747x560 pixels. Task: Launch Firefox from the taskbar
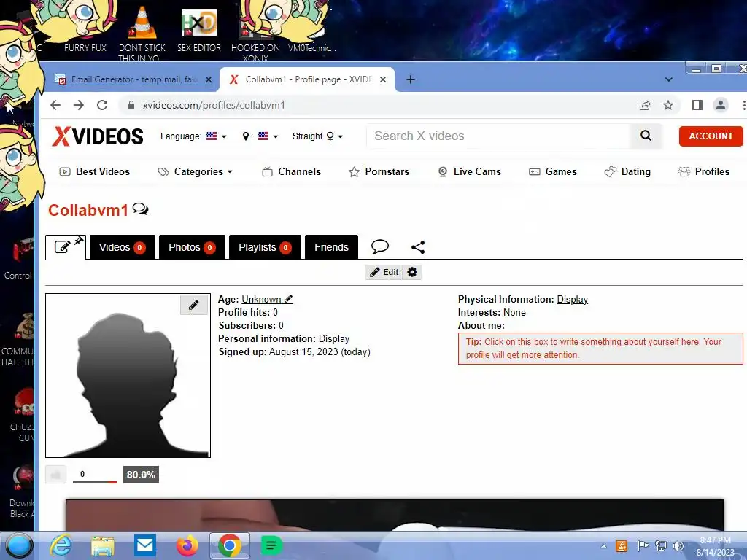tap(187, 545)
